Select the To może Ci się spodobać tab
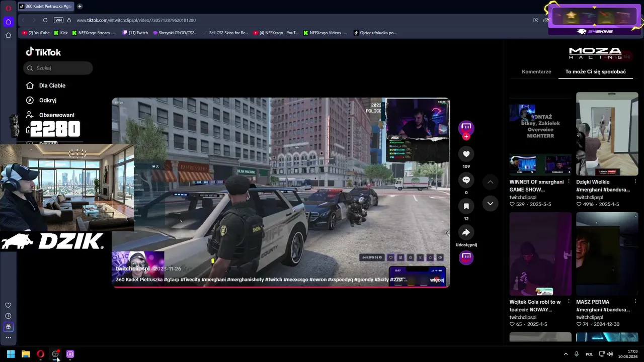 click(596, 72)
